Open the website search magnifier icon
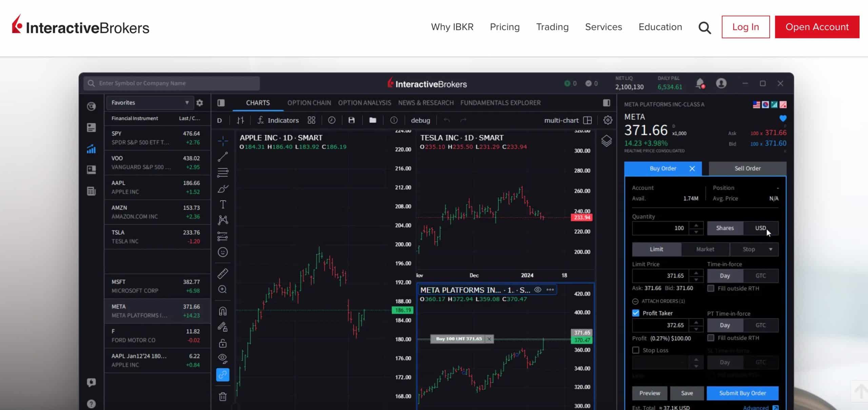Image resolution: width=868 pixels, height=410 pixels. click(705, 27)
